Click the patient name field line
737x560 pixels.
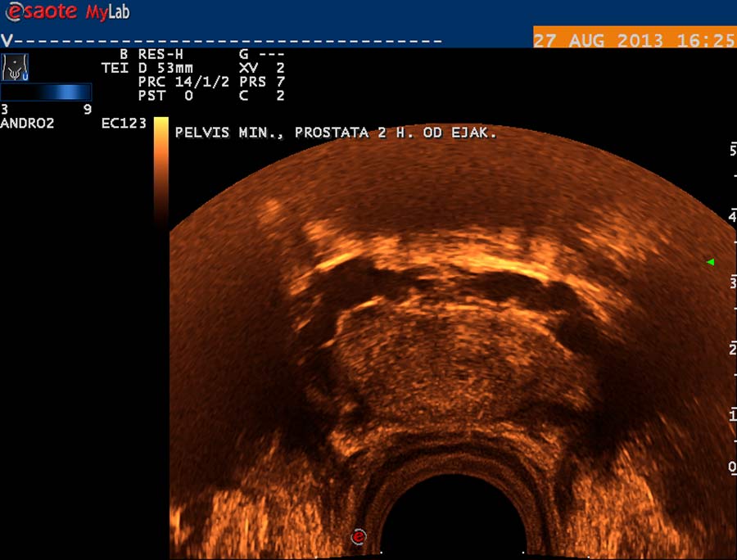(221, 40)
